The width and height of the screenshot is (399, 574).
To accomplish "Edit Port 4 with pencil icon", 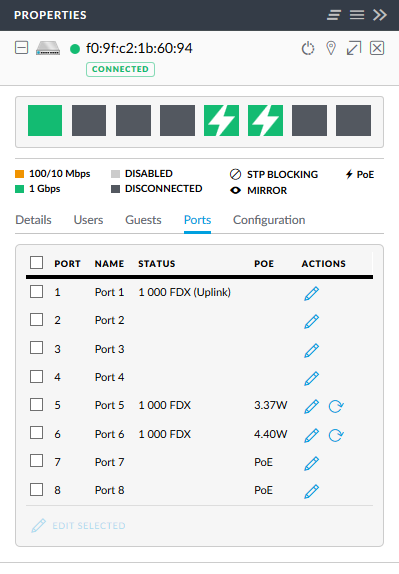I will coord(312,379).
